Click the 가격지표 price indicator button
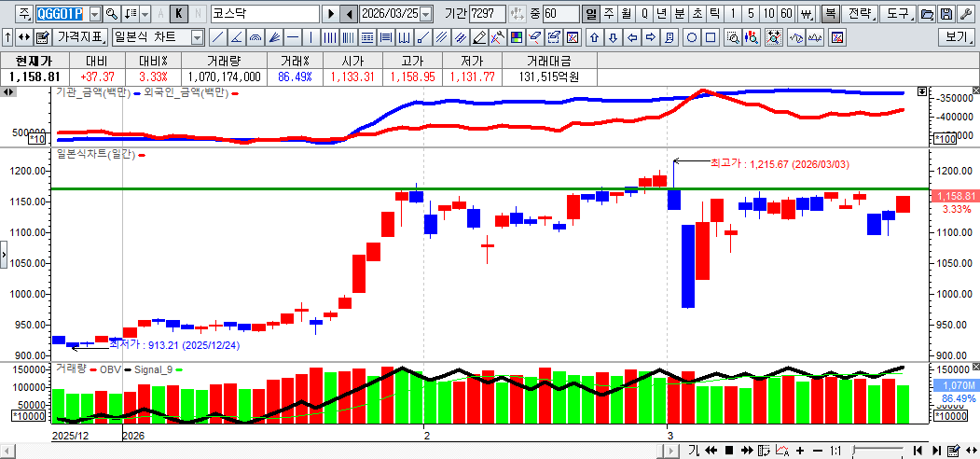 click(80, 37)
